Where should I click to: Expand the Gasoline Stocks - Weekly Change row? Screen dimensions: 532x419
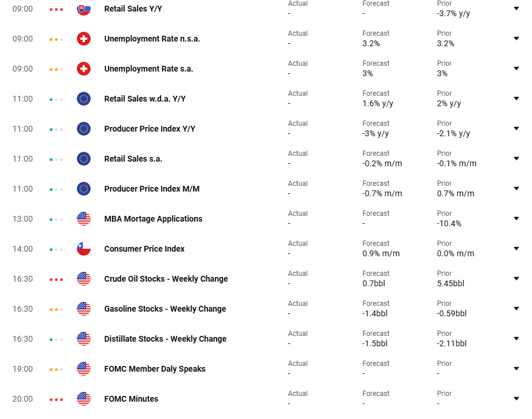[516, 309]
